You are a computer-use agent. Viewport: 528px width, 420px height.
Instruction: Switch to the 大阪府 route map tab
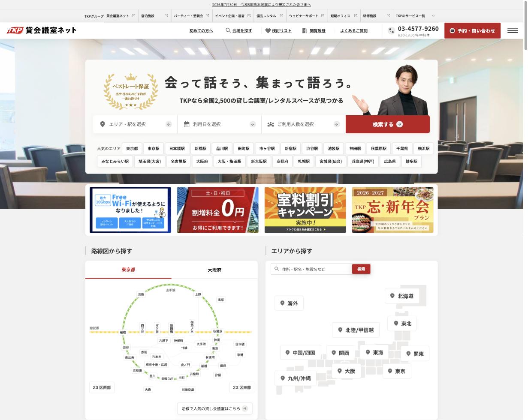pyautogui.click(x=214, y=270)
